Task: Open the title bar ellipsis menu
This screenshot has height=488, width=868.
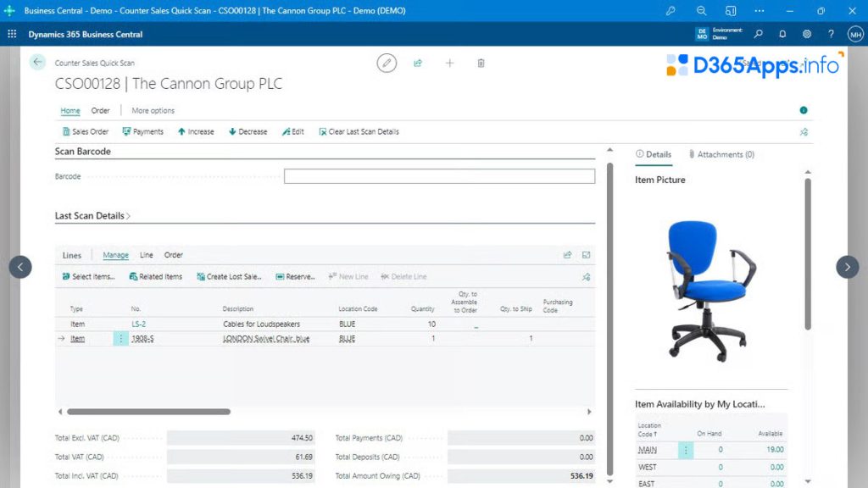Action: 759,10
